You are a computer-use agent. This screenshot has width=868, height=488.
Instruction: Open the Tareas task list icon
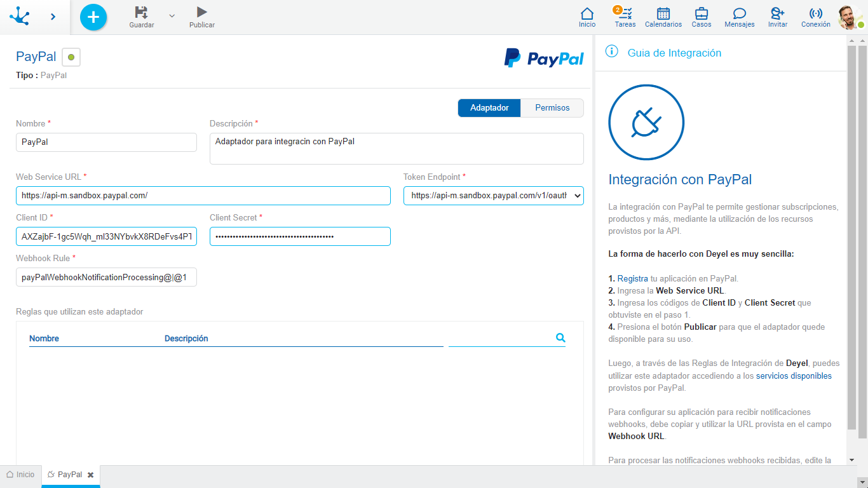click(625, 17)
